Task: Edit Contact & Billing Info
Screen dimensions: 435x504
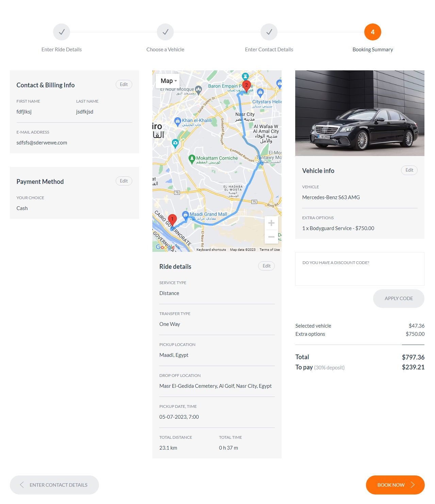Action: coord(124,85)
